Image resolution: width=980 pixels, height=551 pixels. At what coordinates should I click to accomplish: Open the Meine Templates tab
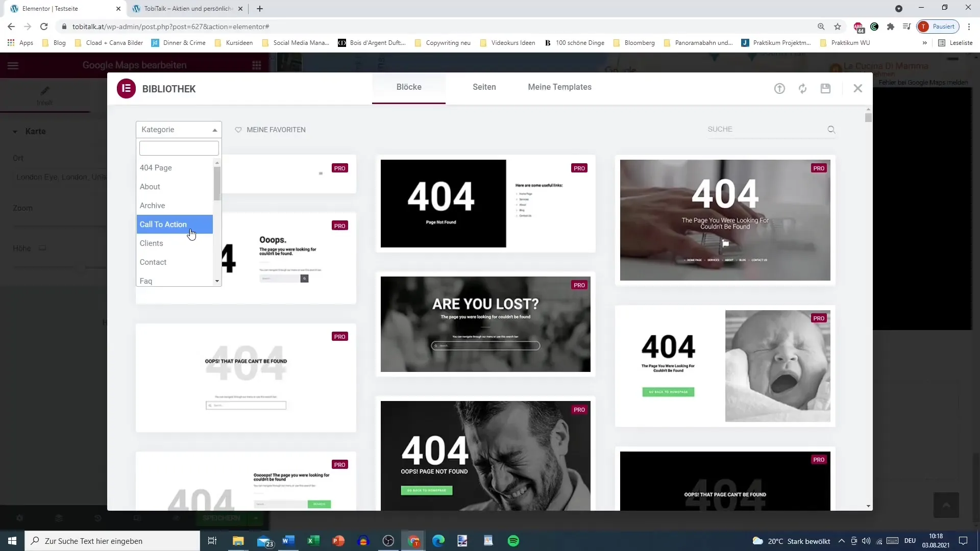559,87
